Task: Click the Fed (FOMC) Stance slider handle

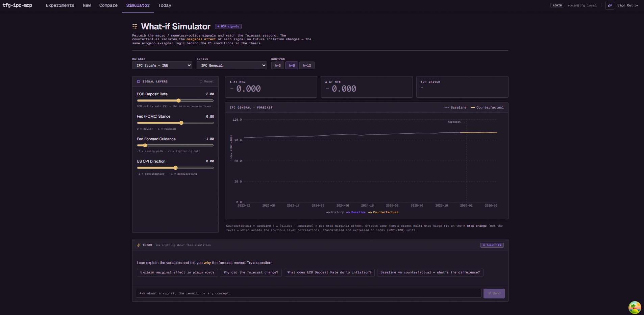Action: (x=181, y=123)
